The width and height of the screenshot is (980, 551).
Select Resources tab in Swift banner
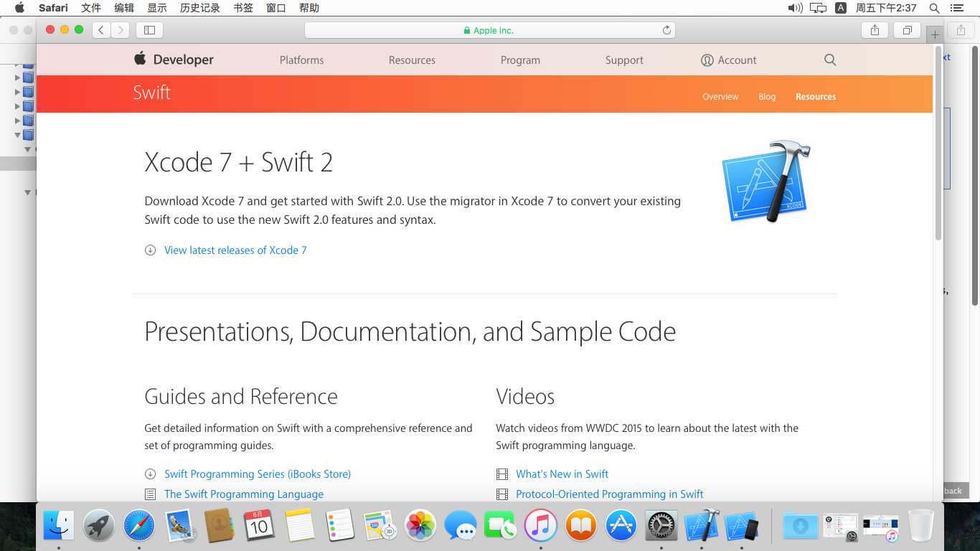pos(816,97)
